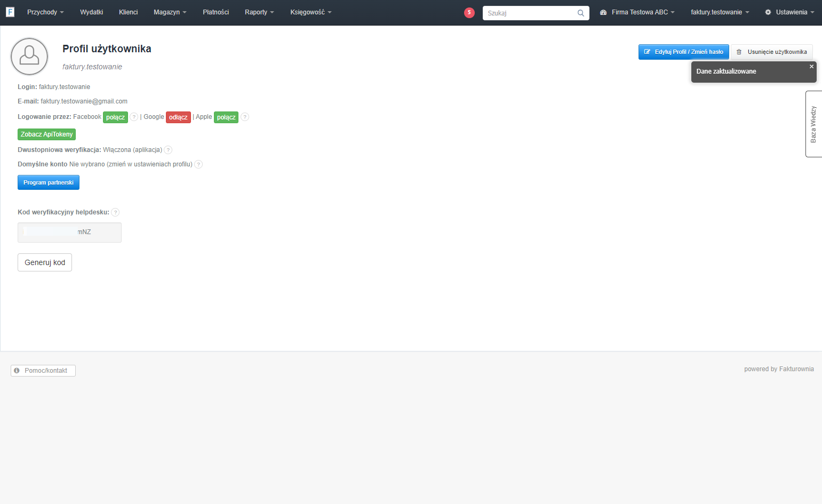This screenshot has height=504, width=822.
Task: Open help icon for Domyślne konto
Action: point(198,164)
